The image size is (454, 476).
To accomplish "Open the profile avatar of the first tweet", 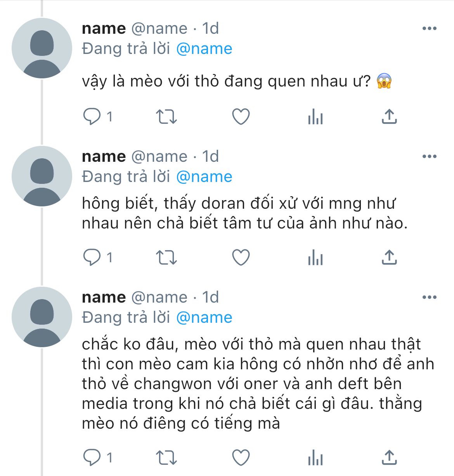I will (x=42, y=48).
